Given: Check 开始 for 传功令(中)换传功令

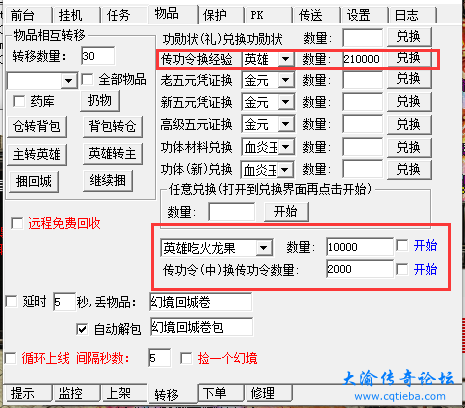Looking at the screenshot, I should pos(402,269).
